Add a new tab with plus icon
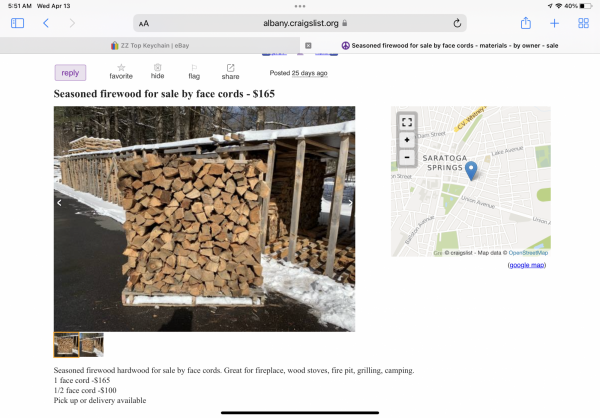 [x=554, y=23]
